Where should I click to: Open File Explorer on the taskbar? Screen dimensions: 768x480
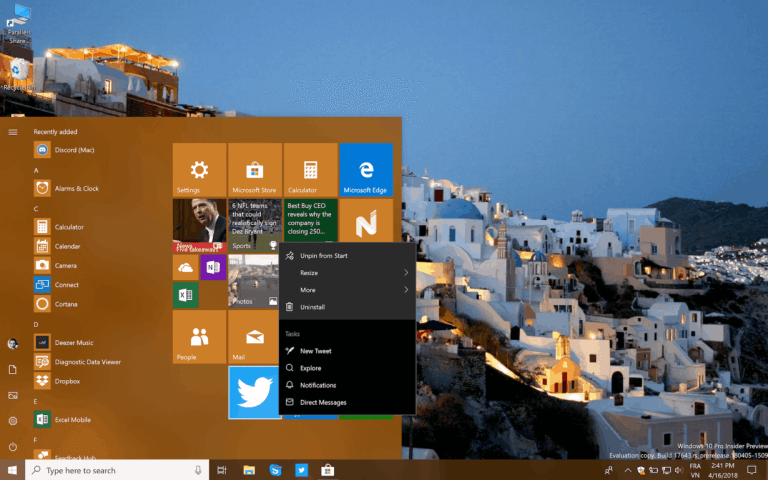[249, 470]
